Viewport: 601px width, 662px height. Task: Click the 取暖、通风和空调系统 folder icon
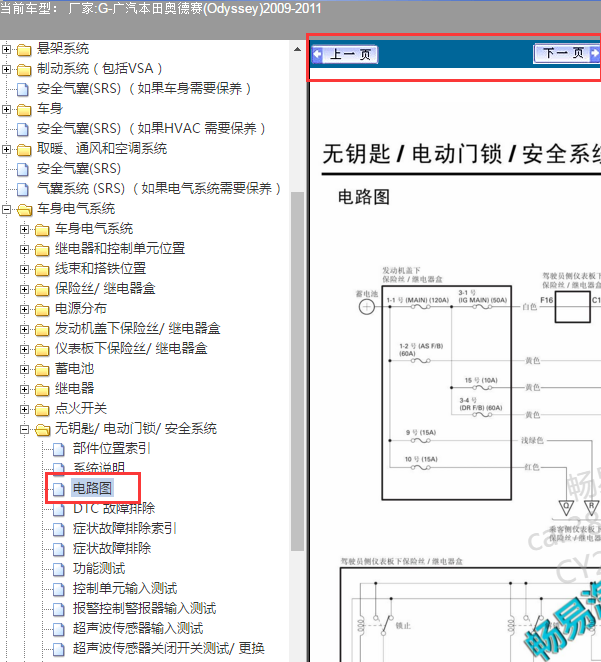coord(24,149)
